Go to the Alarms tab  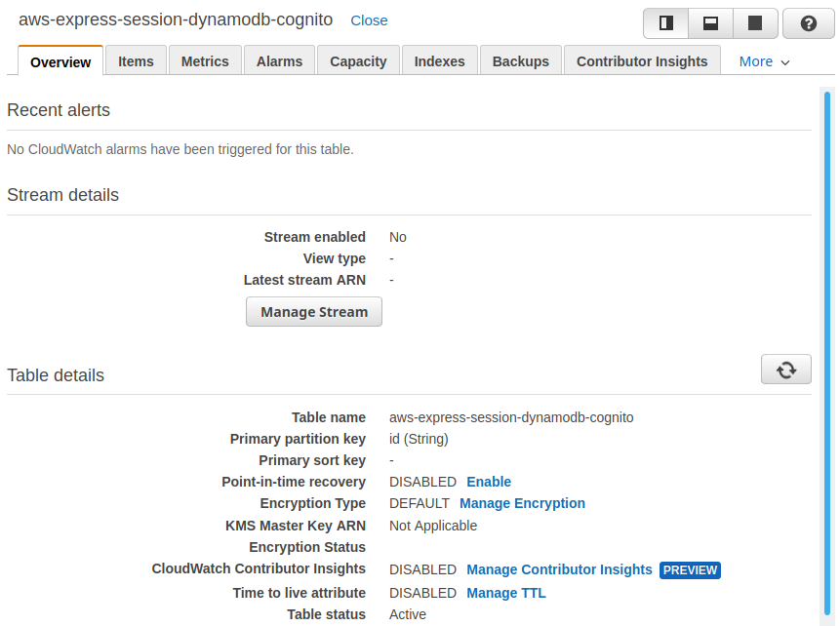coord(279,61)
